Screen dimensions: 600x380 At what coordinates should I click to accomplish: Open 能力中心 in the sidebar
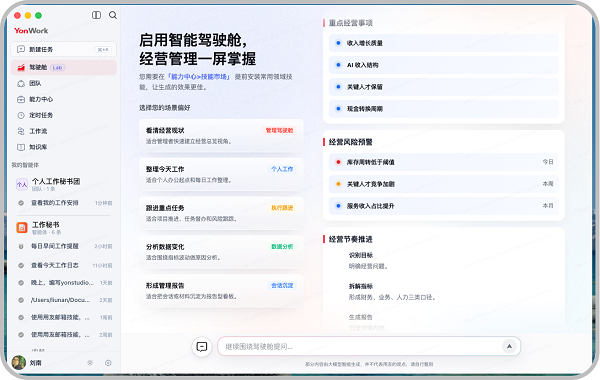(x=64, y=99)
